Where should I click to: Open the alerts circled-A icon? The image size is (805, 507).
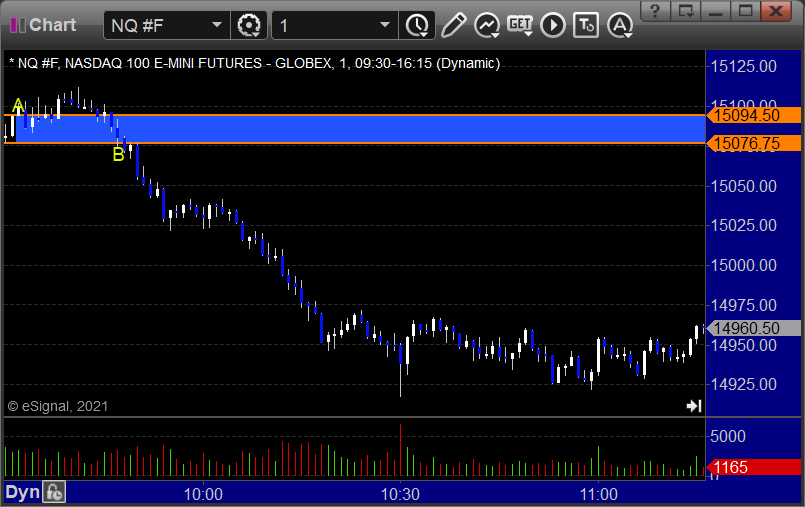pyautogui.click(x=620, y=25)
